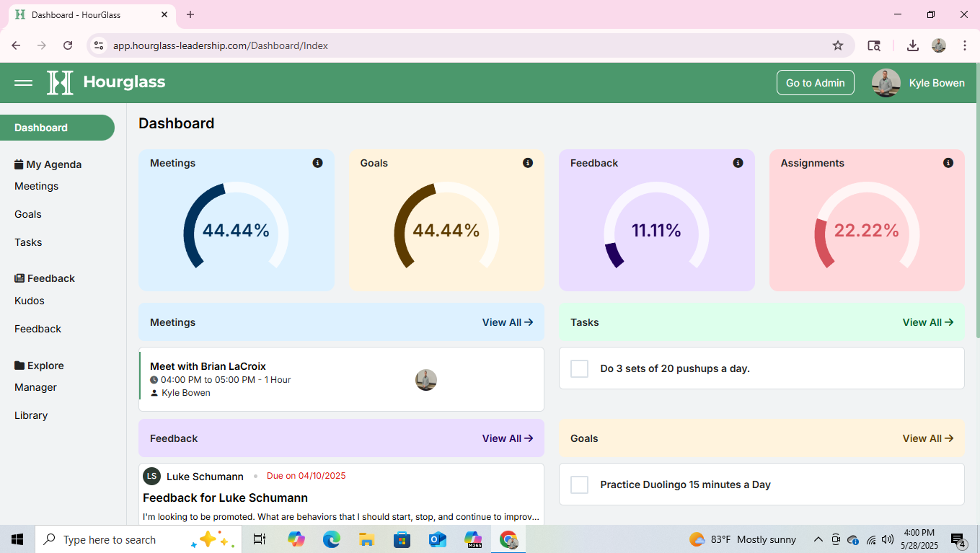Reload the page in Chrome
The height and width of the screenshot is (553, 980).
tap(68, 45)
